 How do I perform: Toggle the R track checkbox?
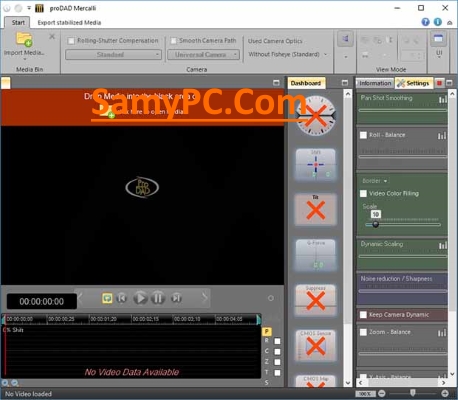pyautogui.click(x=277, y=341)
